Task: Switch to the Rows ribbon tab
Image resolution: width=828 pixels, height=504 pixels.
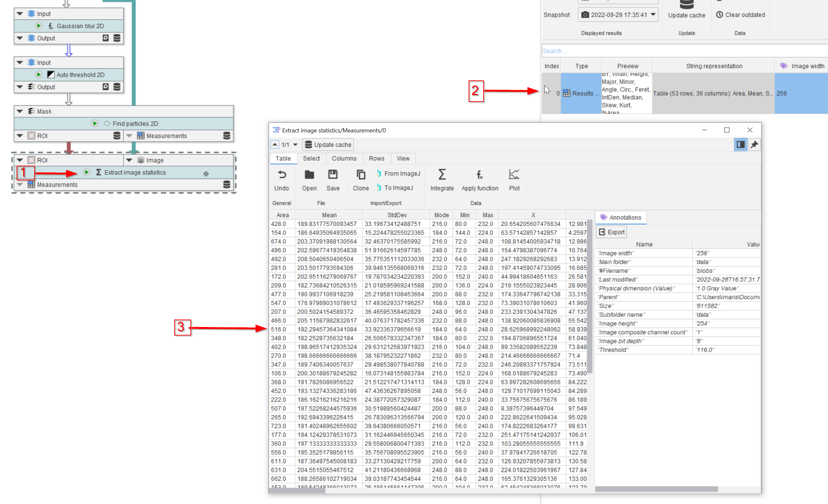Action: point(376,158)
